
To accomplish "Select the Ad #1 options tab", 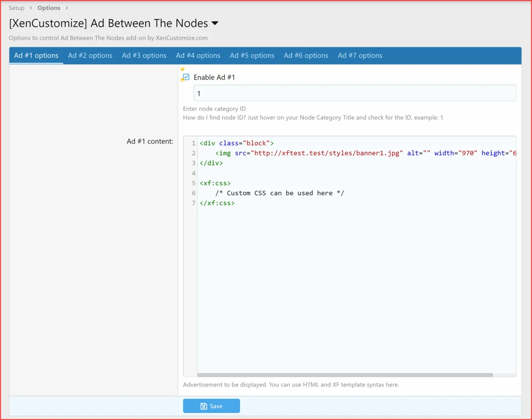I will pos(36,55).
